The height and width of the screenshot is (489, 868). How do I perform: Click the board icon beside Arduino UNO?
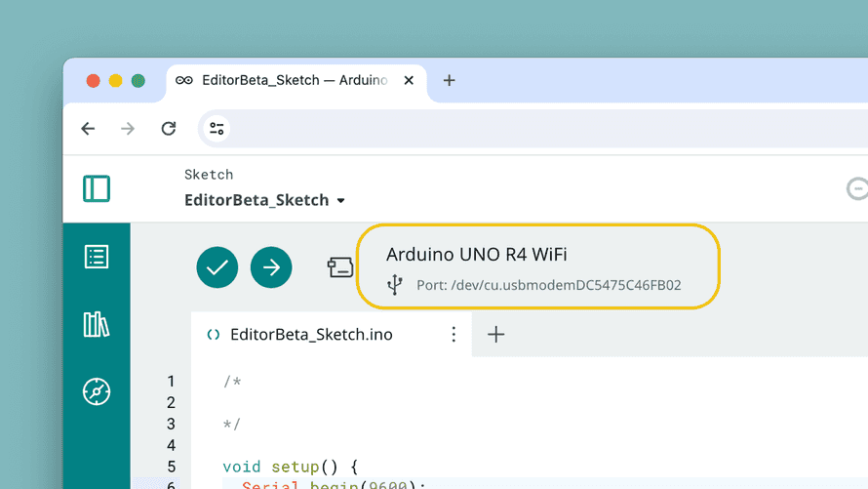pyautogui.click(x=339, y=267)
